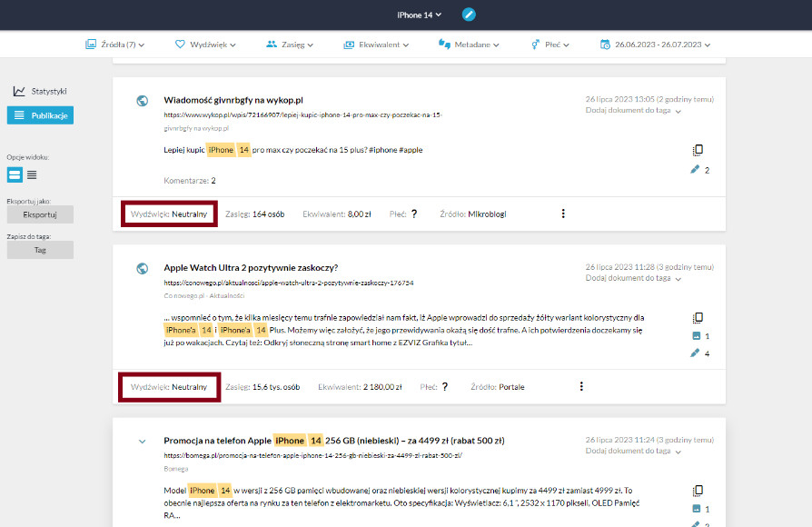Click Ekwiwalent: 8,00 zł value
This screenshot has width=812, height=527.
click(337, 214)
